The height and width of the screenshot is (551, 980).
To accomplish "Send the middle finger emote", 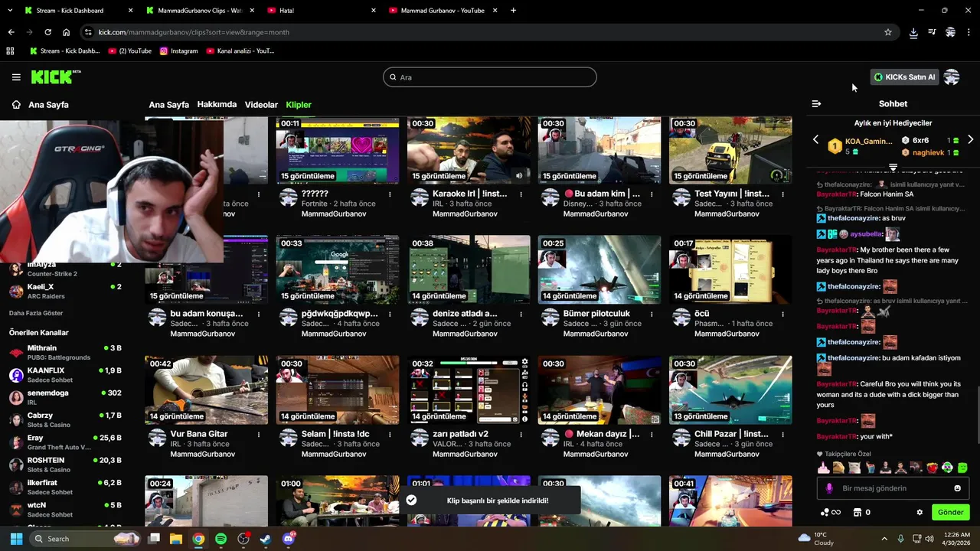I will 823,468.
